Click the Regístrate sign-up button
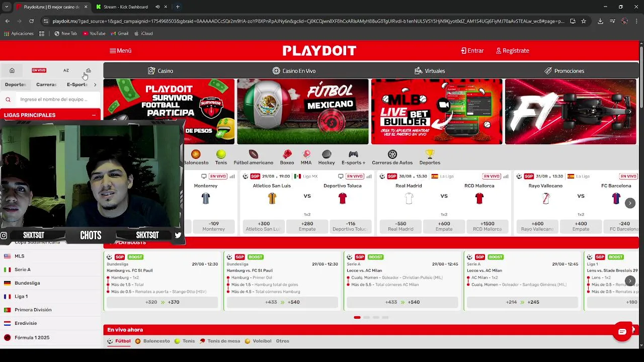644x362 pixels. click(x=512, y=51)
